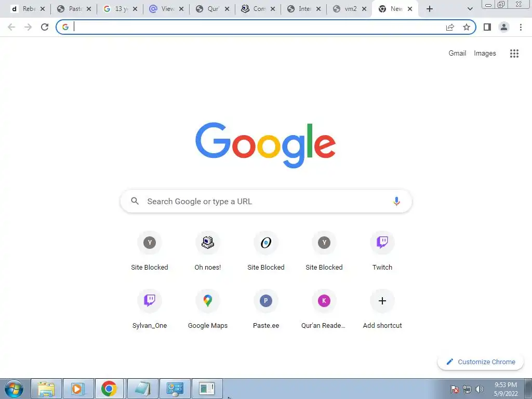Open the Google Maps shortcut
This screenshot has width=532, height=399.
pos(208,310)
